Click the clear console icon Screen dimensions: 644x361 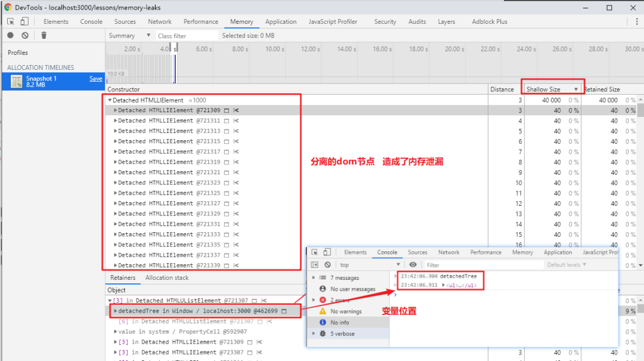[328, 264]
